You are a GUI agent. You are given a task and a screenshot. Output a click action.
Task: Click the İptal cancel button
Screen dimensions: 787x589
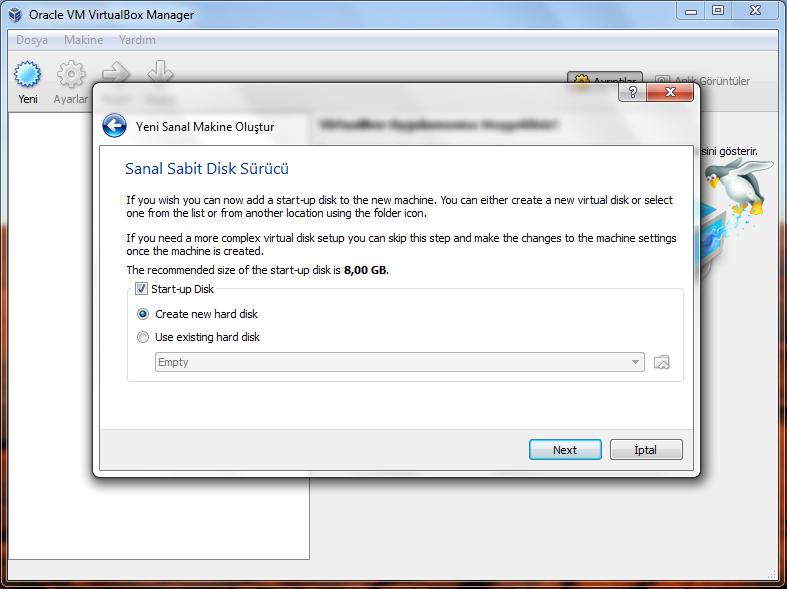[x=646, y=450]
